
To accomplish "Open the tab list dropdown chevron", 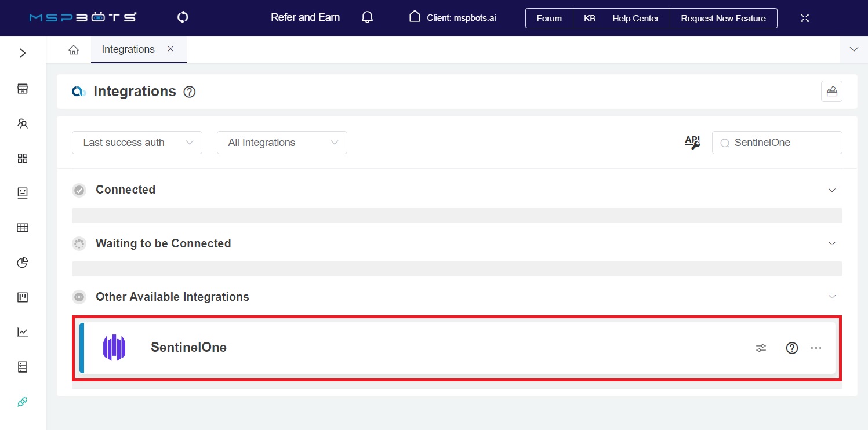I will point(854,49).
